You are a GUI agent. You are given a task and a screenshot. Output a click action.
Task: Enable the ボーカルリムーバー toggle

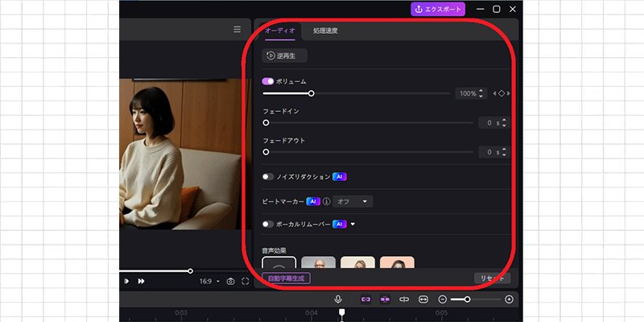268,225
